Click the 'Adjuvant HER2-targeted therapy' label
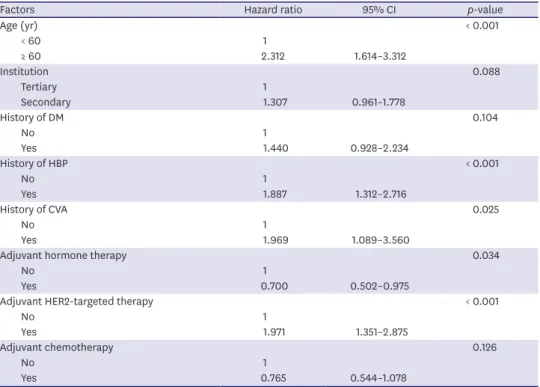 [x=76, y=302]
